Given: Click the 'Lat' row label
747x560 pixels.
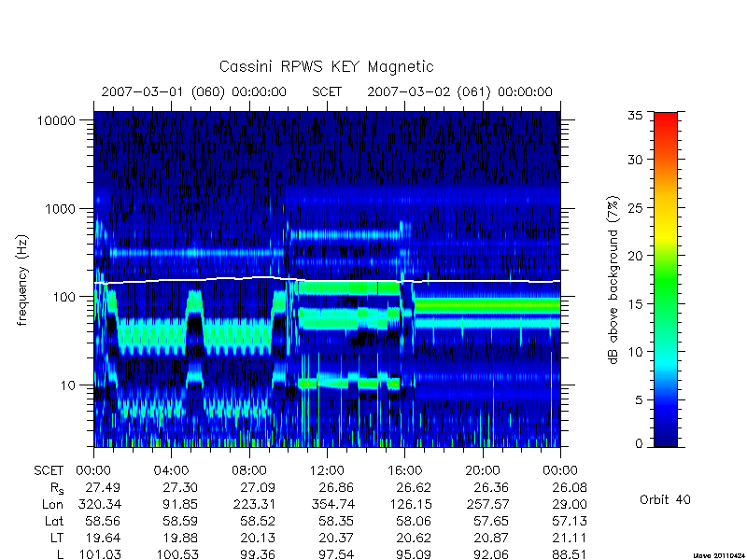Looking at the screenshot, I should point(54,521).
